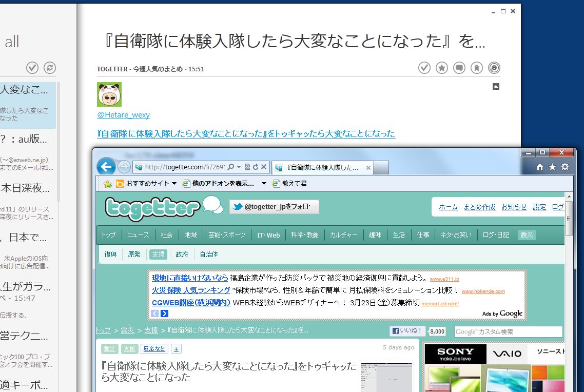Select the '? : au版...' feed item

pyautogui.click(x=28, y=151)
